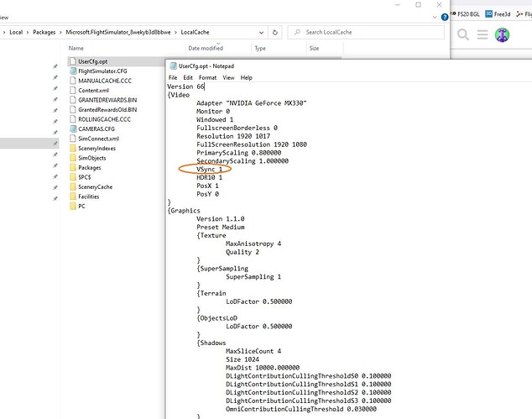Click the Explorer refresh button

275,32
